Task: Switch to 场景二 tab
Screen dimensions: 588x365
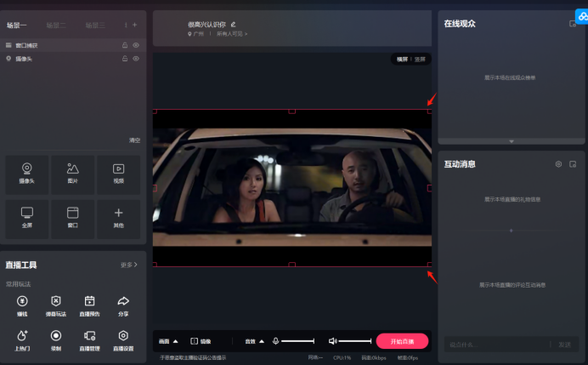Action: coord(56,26)
